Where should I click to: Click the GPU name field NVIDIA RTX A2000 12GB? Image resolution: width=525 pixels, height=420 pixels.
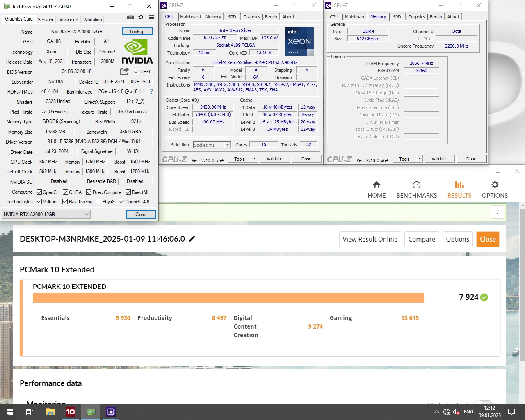coord(77,32)
